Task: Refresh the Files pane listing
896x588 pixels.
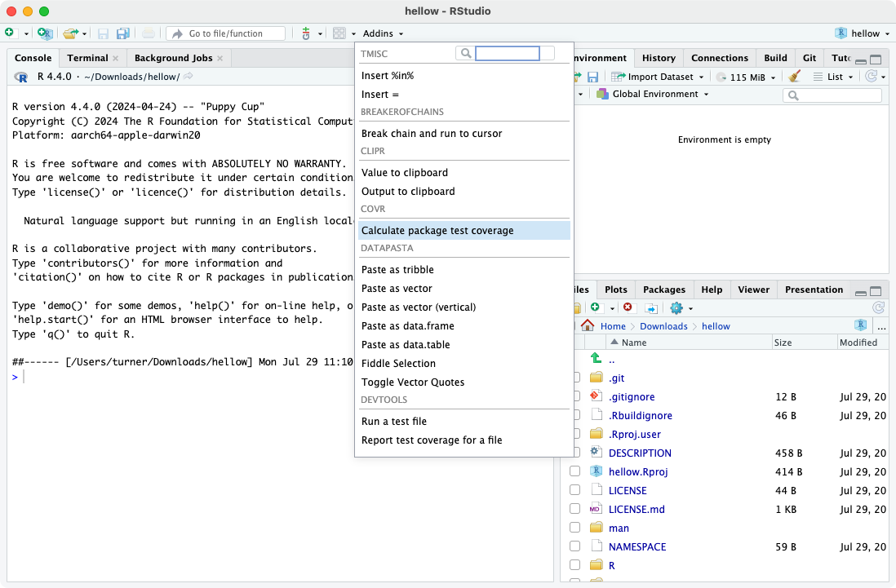Action: tap(880, 308)
